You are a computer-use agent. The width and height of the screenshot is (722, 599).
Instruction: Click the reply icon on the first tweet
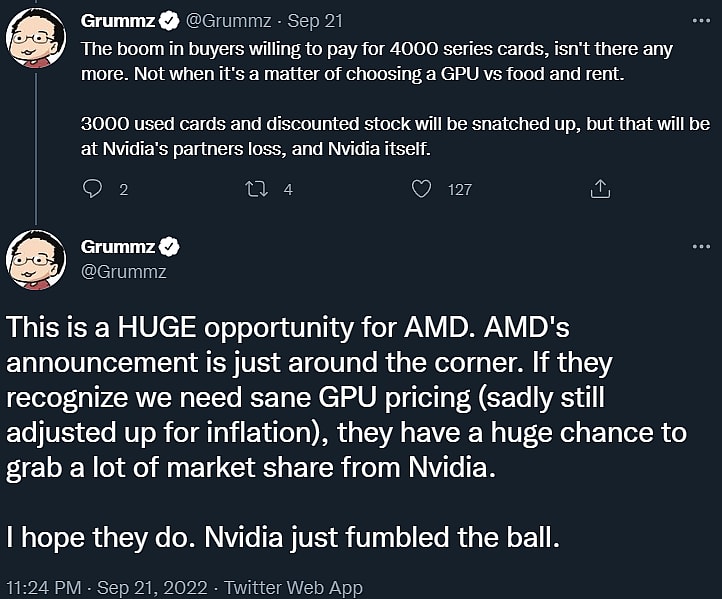(93, 188)
